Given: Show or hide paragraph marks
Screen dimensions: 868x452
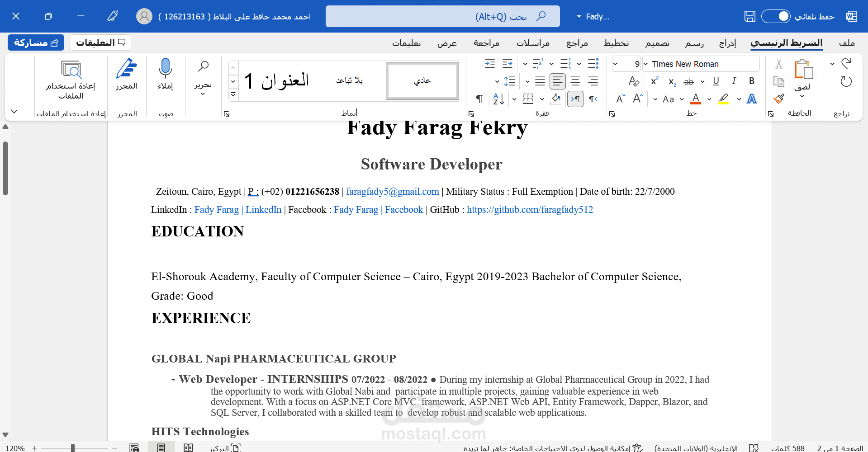Looking at the screenshot, I should pos(479,99).
